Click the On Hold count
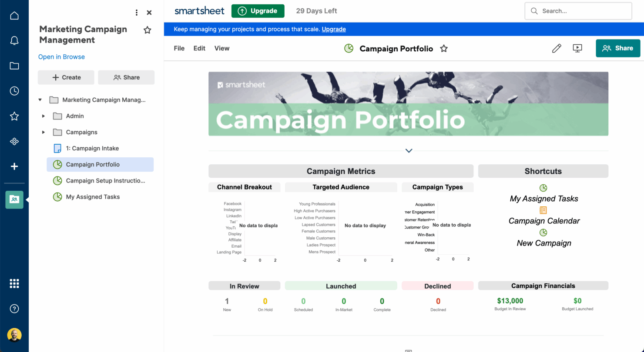Viewport: 644px width, 352px height. pyautogui.click(x=265, y=301)
